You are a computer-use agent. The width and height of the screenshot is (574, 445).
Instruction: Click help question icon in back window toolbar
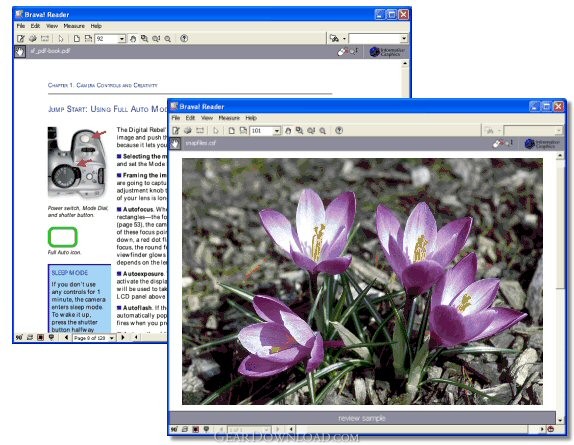[184, 38]
